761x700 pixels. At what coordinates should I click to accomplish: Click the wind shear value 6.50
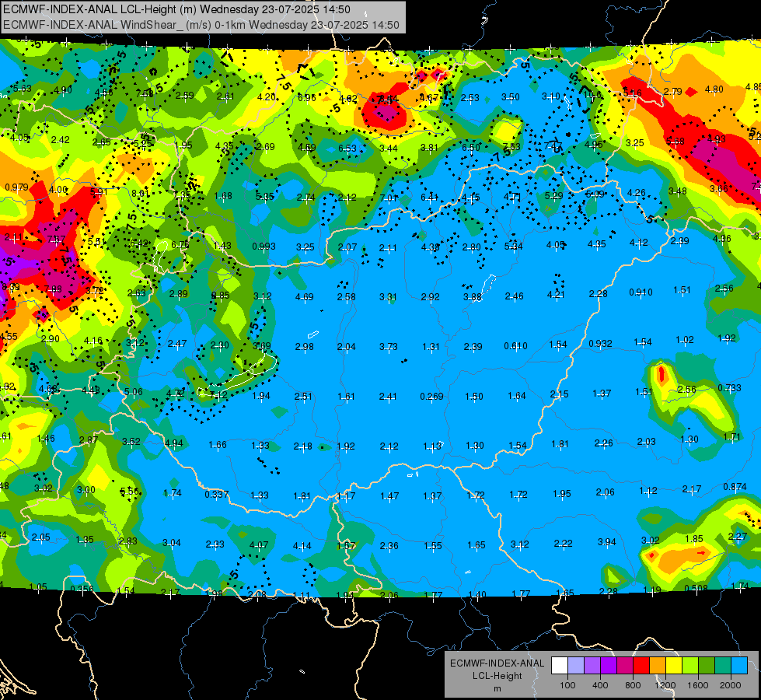point(471,147)
